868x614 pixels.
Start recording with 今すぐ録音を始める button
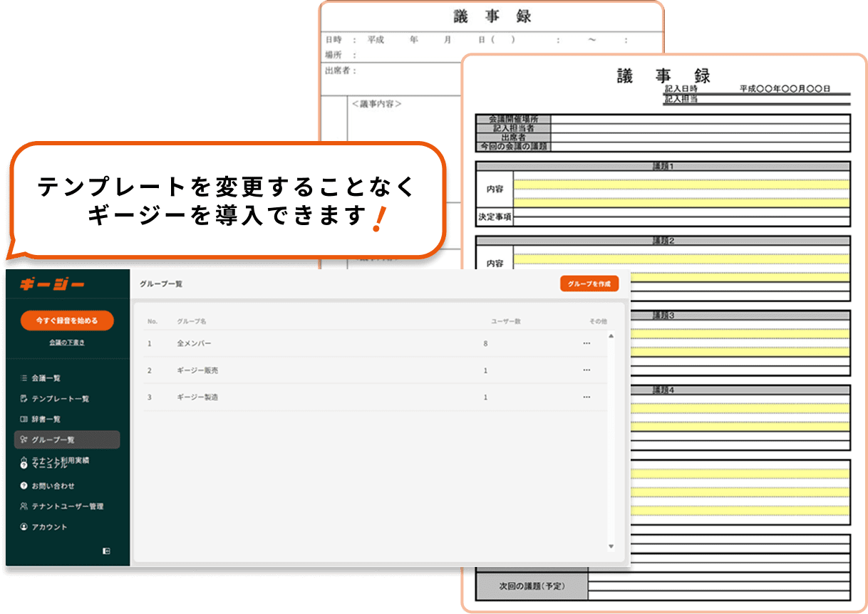pos(67,321)
